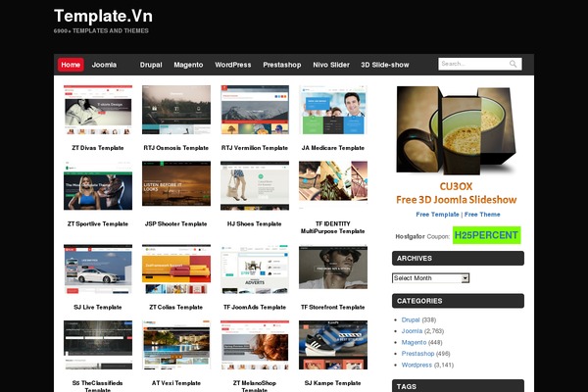Click the JSP Shooter Template title link

coord(176,224)
